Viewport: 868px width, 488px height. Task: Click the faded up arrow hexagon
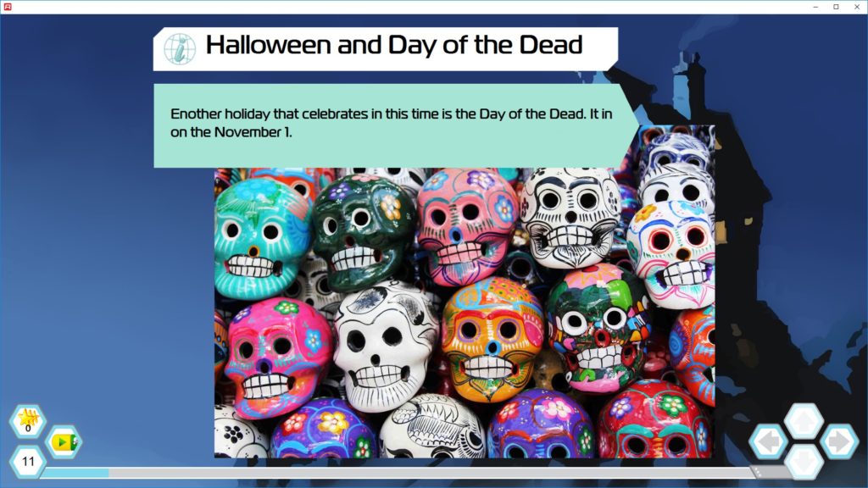(x=804, y=422)
